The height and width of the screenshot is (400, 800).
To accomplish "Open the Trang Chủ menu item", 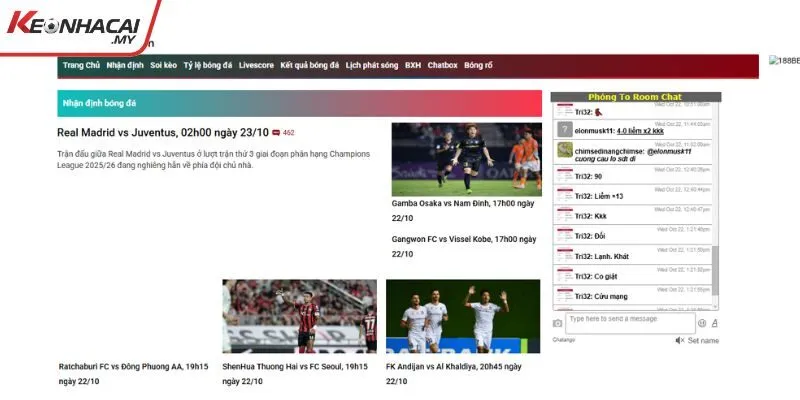I will (x=81, y=65).
